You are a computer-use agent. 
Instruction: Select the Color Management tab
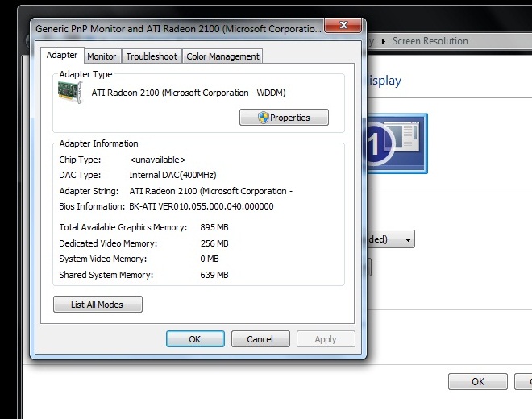(222, 56)
